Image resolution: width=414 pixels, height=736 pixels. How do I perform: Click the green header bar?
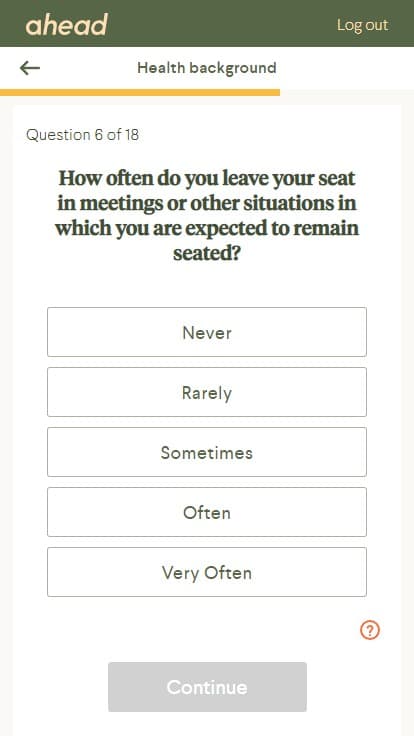click(x=207, y=23)
